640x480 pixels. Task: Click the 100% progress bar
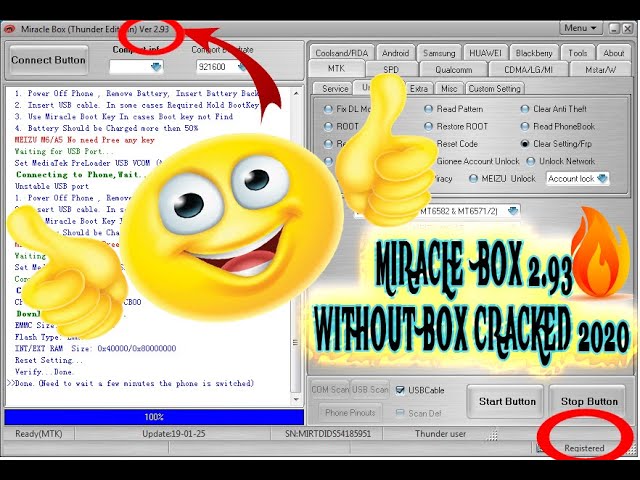(154, 416)
